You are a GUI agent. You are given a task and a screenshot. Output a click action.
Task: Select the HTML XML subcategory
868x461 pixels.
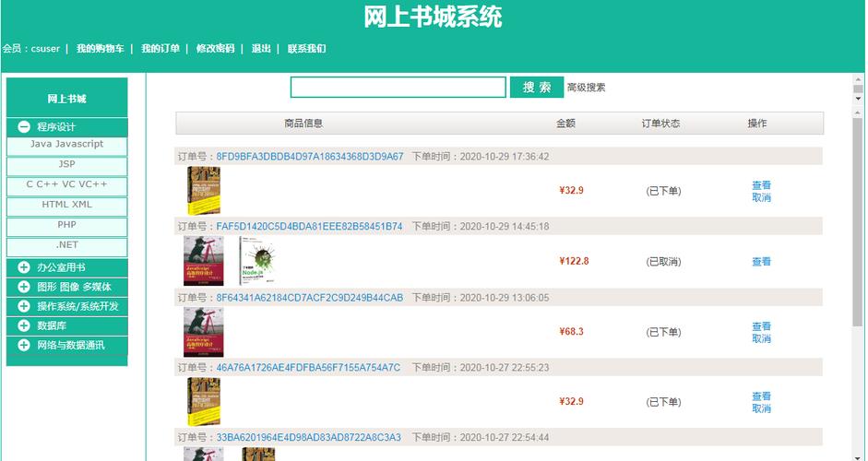click(x=67, y=204)
